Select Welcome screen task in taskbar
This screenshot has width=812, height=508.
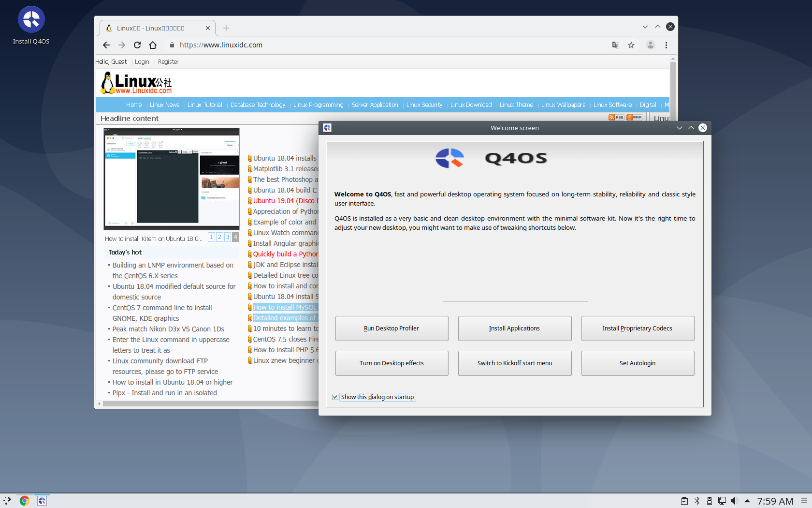[x=42, y=501]
